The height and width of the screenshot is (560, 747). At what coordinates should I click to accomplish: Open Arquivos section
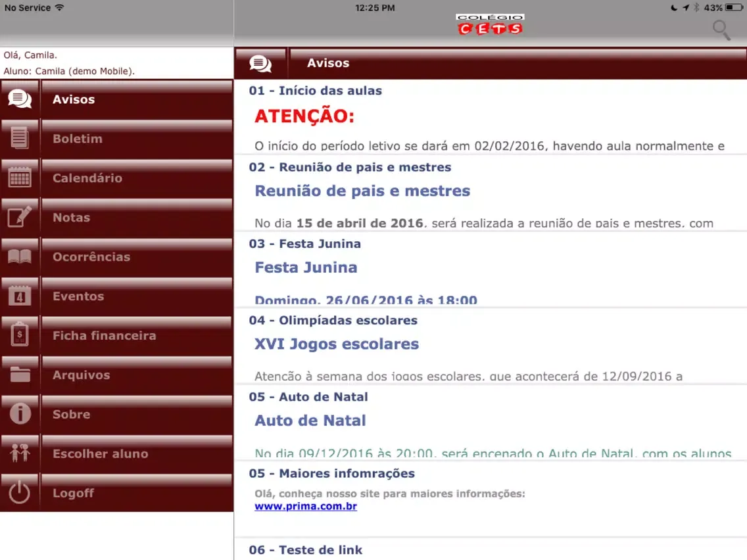click(x=117, y=375)
